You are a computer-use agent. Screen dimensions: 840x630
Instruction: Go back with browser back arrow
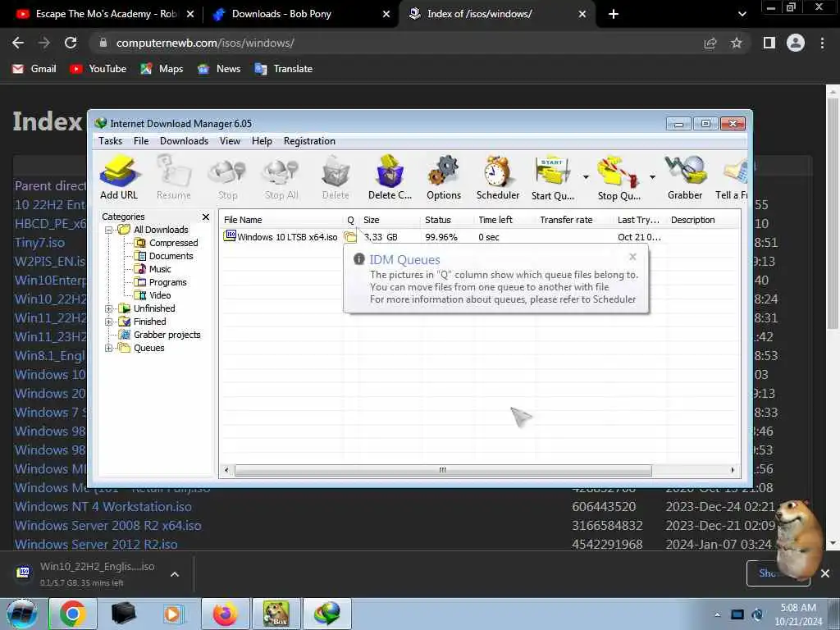tap(18, 43)
